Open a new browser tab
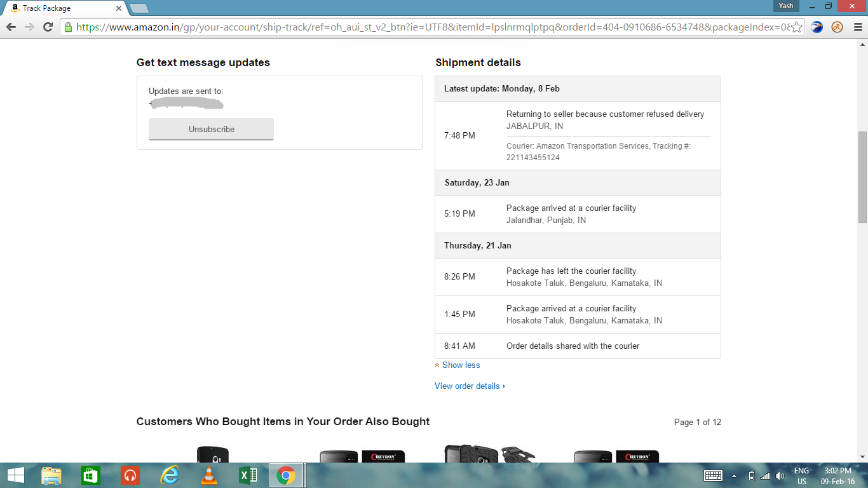 [x=139, y=8]
